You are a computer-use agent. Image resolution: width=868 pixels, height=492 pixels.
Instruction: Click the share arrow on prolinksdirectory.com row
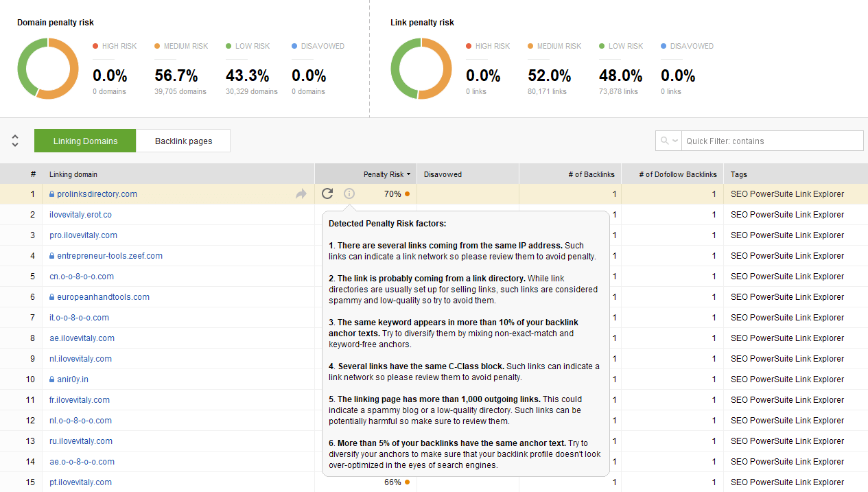click(301, 194)
